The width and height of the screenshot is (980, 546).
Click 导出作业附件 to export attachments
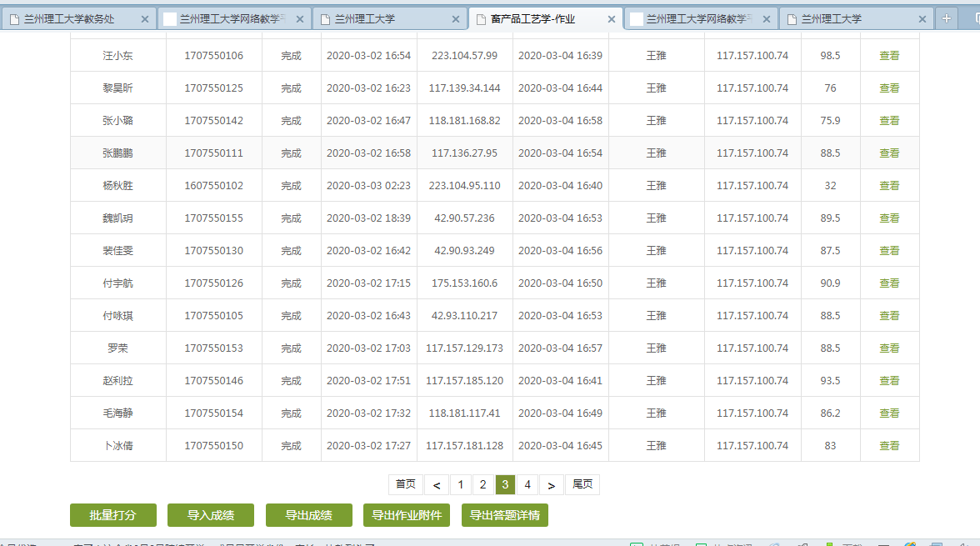pos(407,515)
